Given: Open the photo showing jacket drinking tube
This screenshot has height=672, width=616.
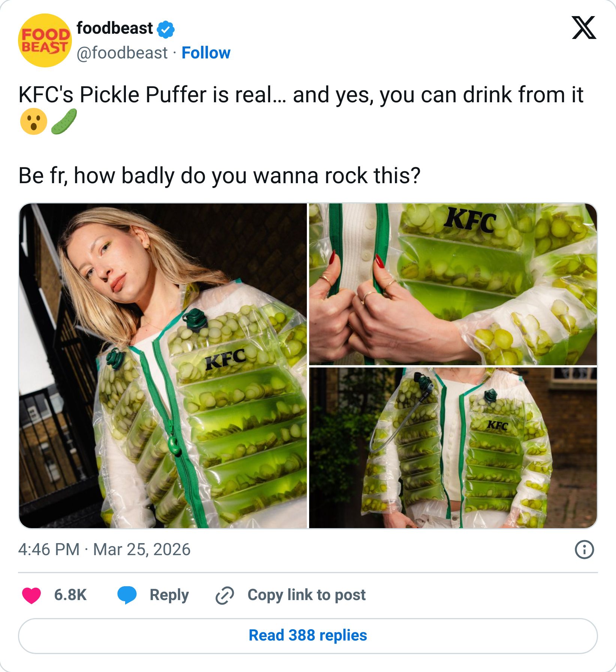Looking at the screenshot, I should pyautogui.click(x=453, y=448).
